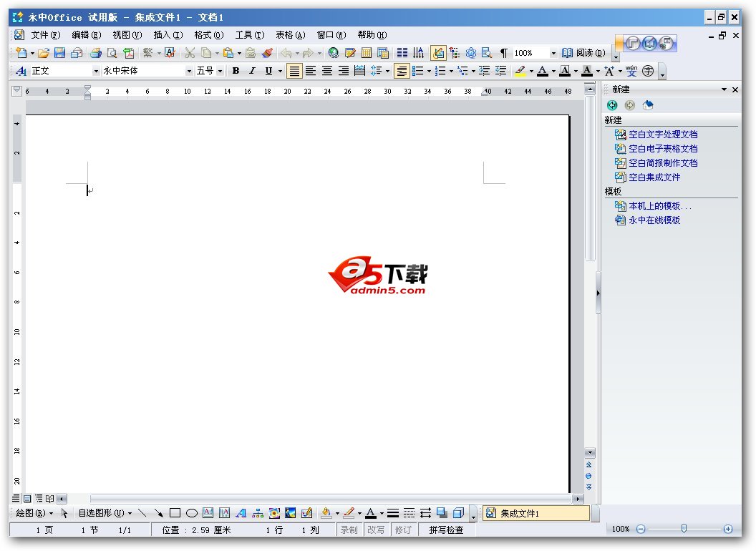Show formatting marks with the ¶ button
The image size is (756, 551).
(505, 52)
